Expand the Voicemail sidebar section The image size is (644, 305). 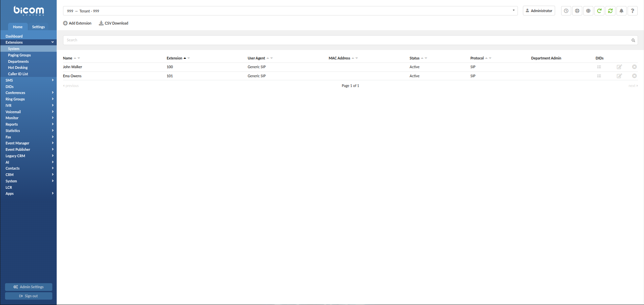(28, 112)
